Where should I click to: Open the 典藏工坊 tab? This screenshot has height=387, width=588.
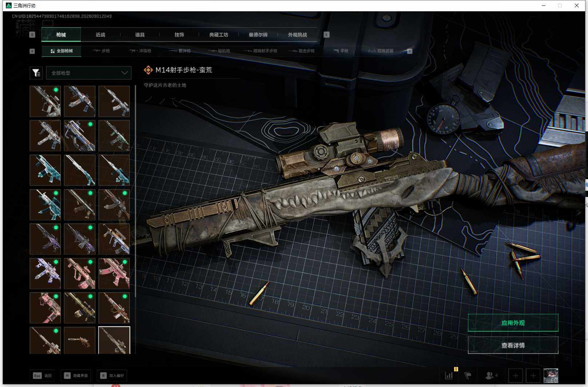click(219, 35)
